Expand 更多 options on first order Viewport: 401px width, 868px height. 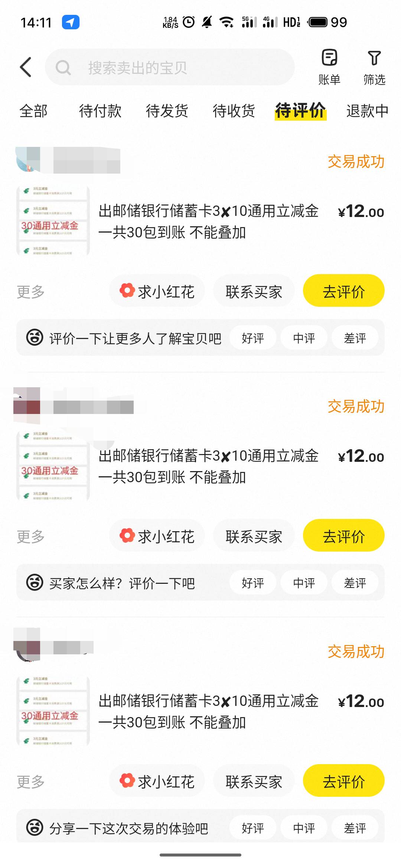point(31,292)
